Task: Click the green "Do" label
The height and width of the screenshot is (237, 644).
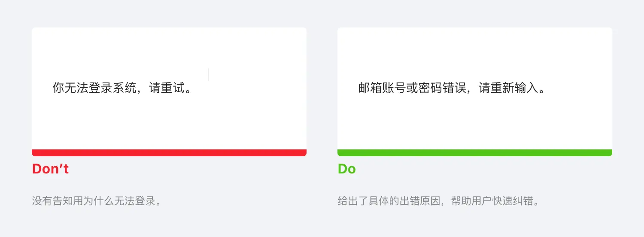Action: 346,169
